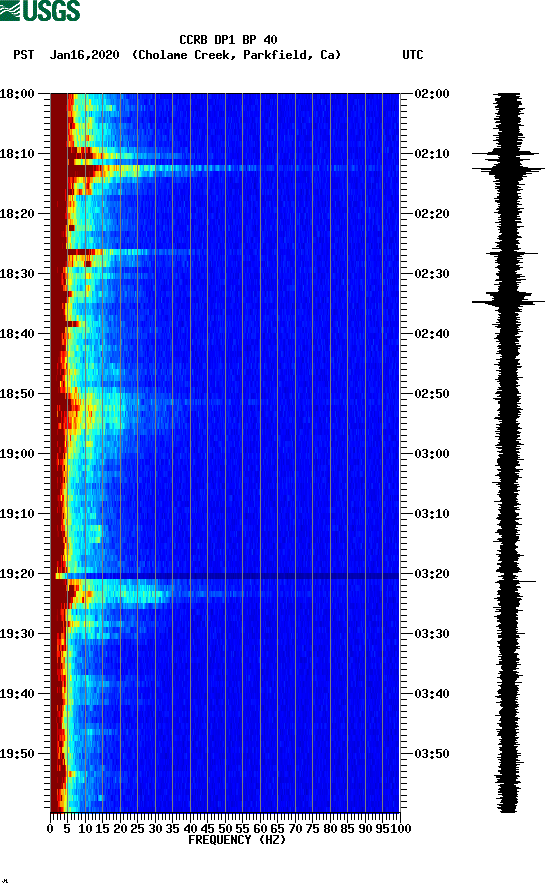The width and height of the screenshot is (552, 892).
Task: Click the title 'CCRB DP1 BP 40'
Action: click(x=228, y=40)
